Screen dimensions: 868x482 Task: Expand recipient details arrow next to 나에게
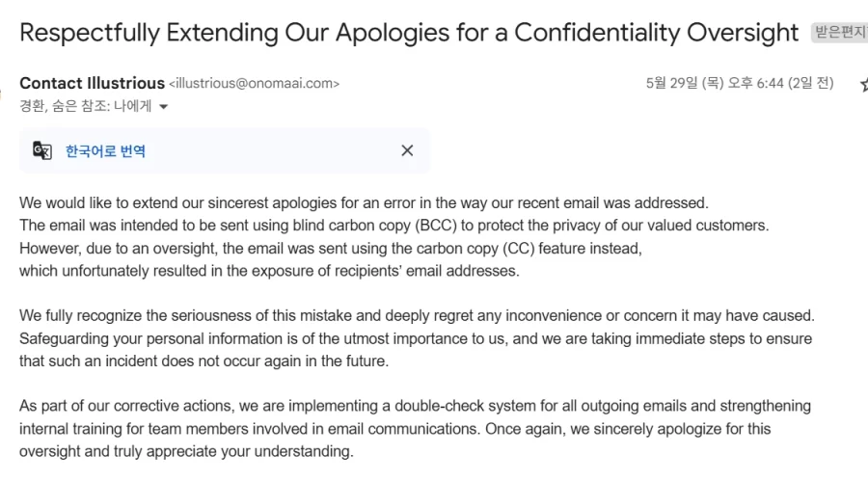(163, 106)
